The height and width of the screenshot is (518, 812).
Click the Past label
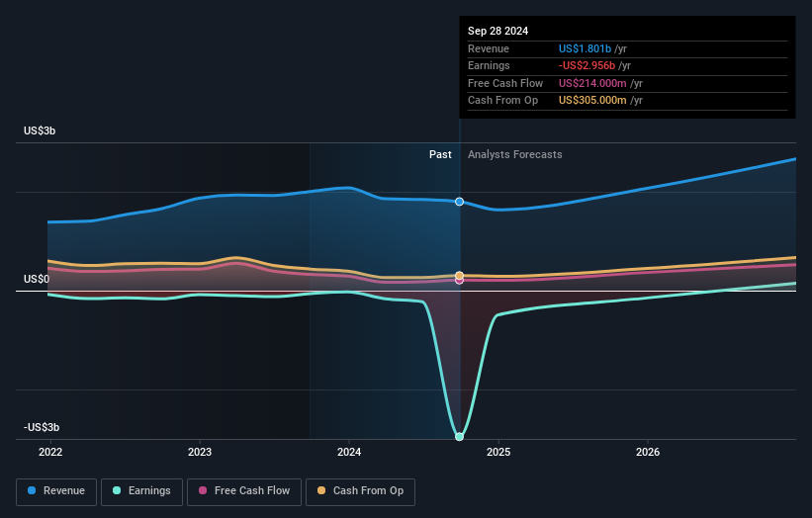[x=440, y=155]
